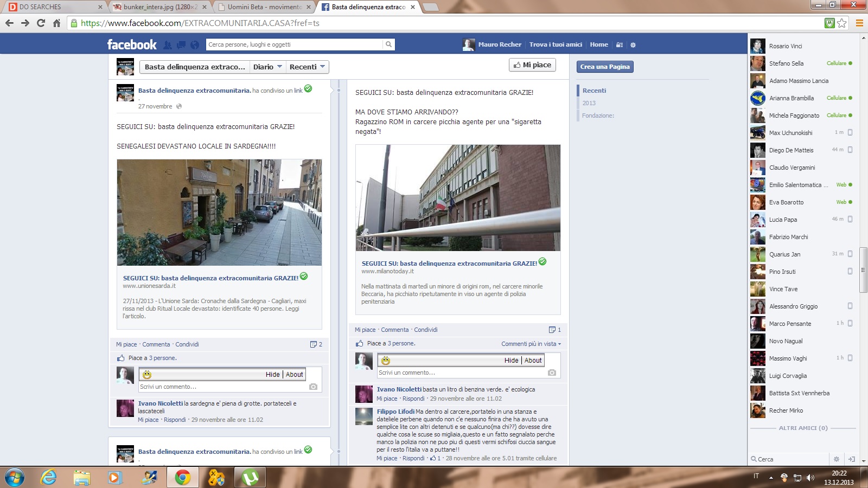Toggle Hide on the right post emoticon bar

click(511, 361)
